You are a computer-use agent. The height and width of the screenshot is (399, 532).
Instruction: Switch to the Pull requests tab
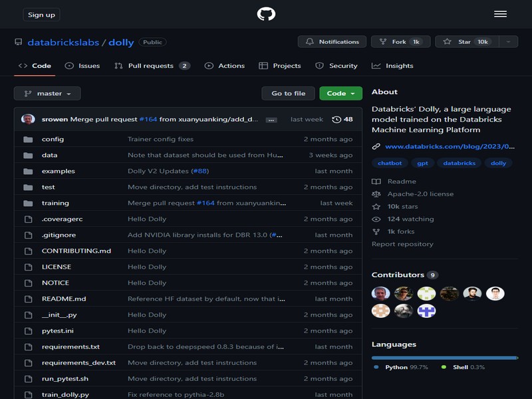(x=152, y=66)
